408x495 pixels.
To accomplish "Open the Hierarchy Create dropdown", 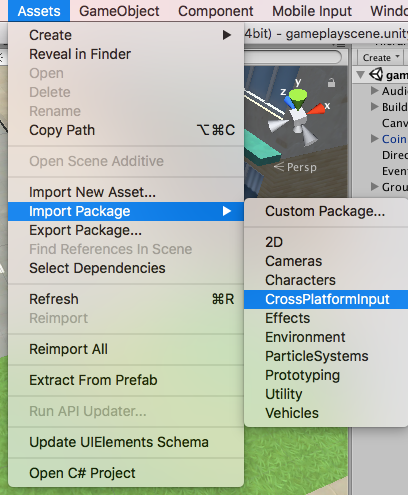I will (381, 58).
